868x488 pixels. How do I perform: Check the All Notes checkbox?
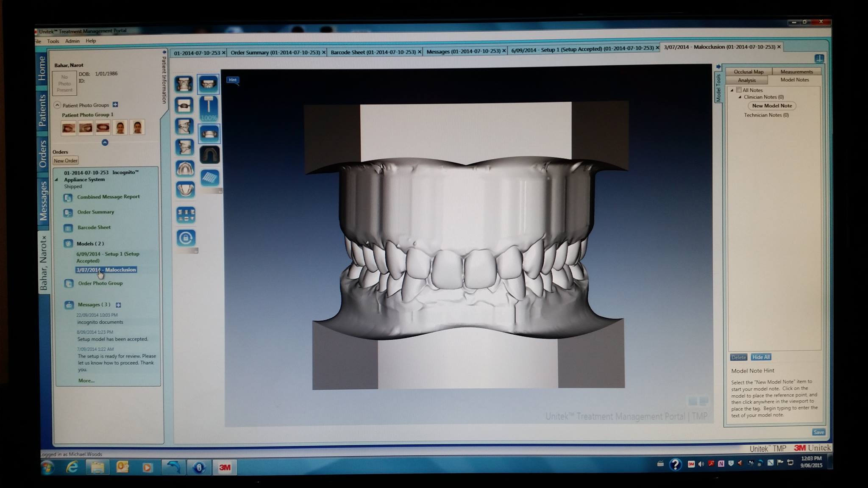click(x=739, y=90)
